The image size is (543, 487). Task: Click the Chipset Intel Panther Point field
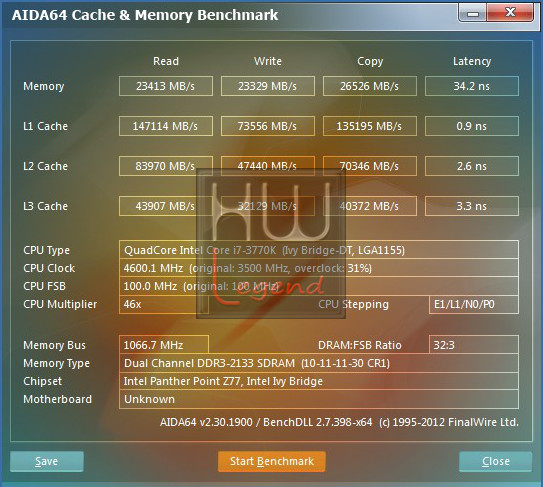pyautogui.click(x=319, y=381)
